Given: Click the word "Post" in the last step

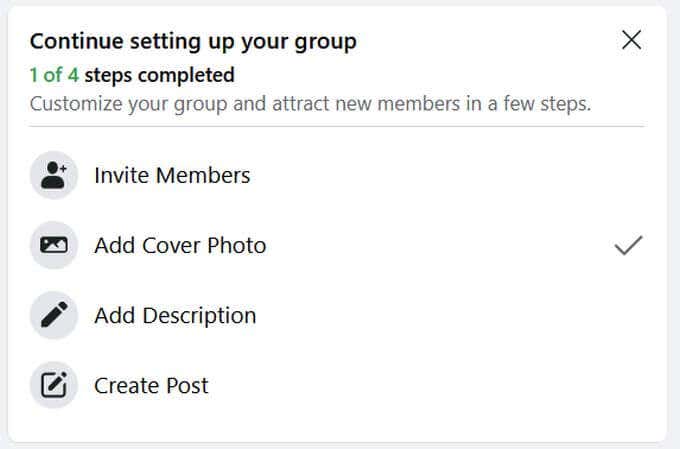Looking at the screenshot, I should pyautogui.click(x=187, y=385).
